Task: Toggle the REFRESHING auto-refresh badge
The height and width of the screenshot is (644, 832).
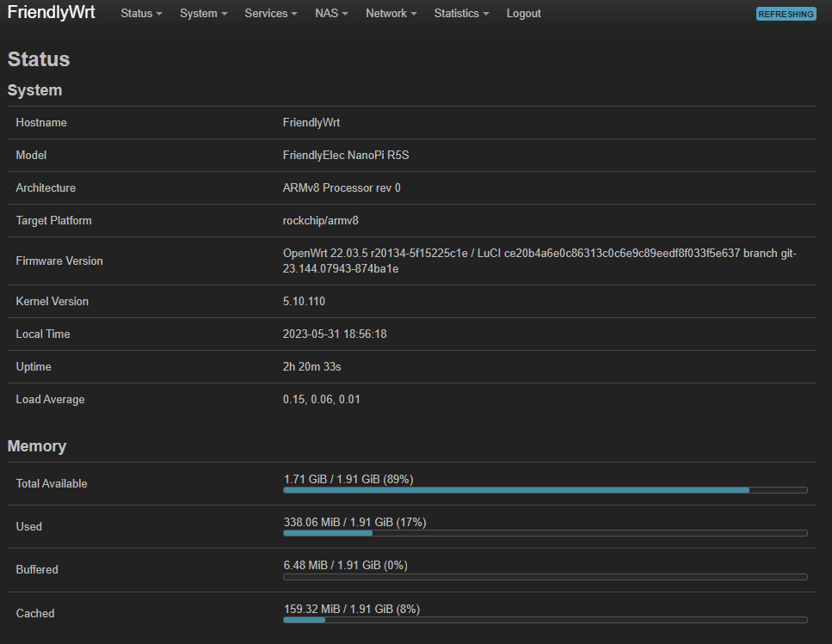Action: click(x=786, y=14)
